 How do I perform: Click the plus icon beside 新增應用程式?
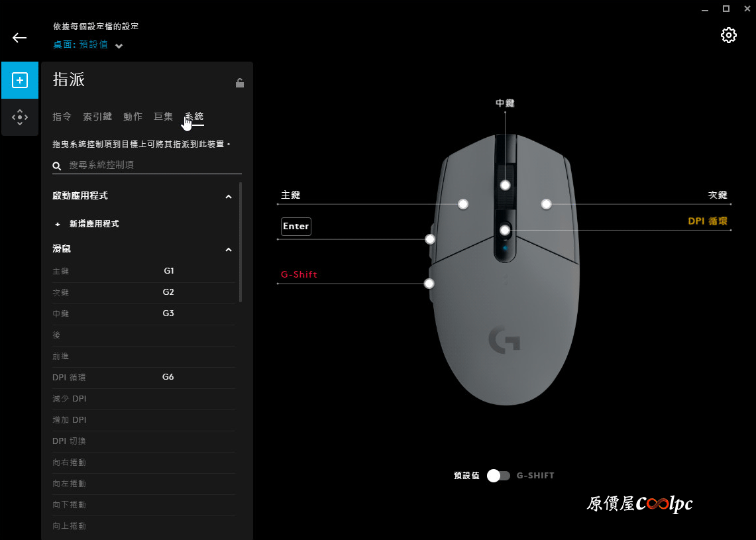[58, 224]
